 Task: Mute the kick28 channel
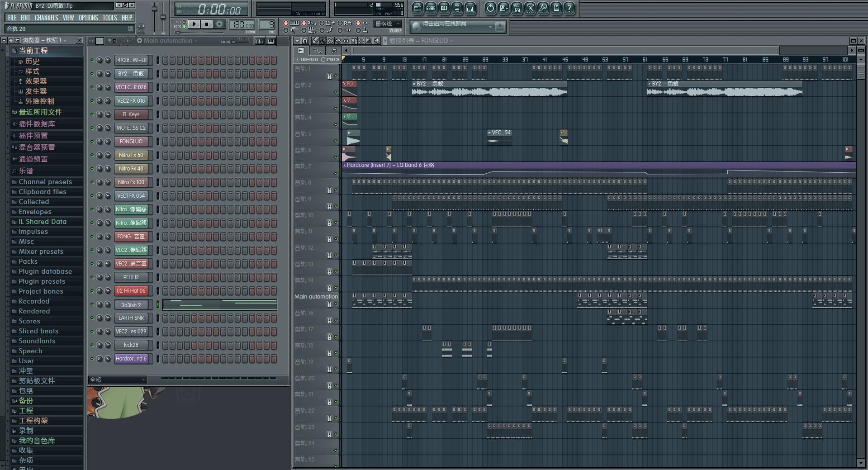(92, 345)
